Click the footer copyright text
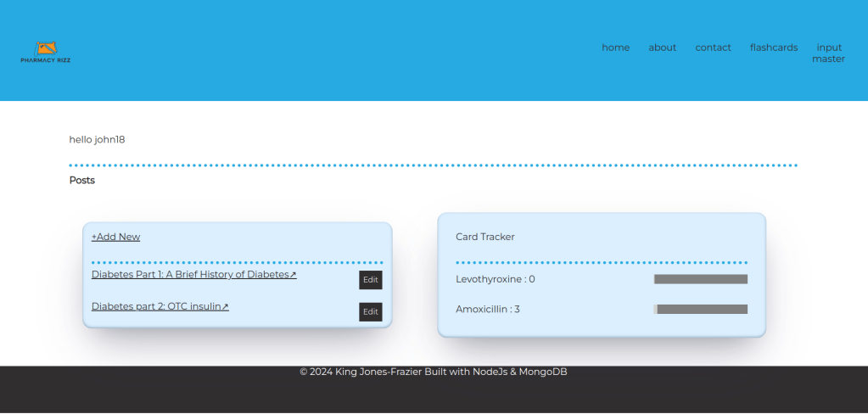Screen dimensions: 868x414 tap(433, 372)
